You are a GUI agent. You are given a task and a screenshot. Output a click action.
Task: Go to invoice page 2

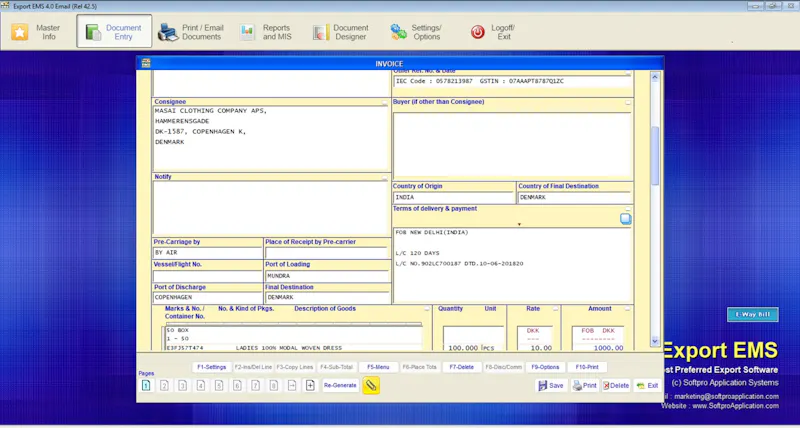coord(164,386)
